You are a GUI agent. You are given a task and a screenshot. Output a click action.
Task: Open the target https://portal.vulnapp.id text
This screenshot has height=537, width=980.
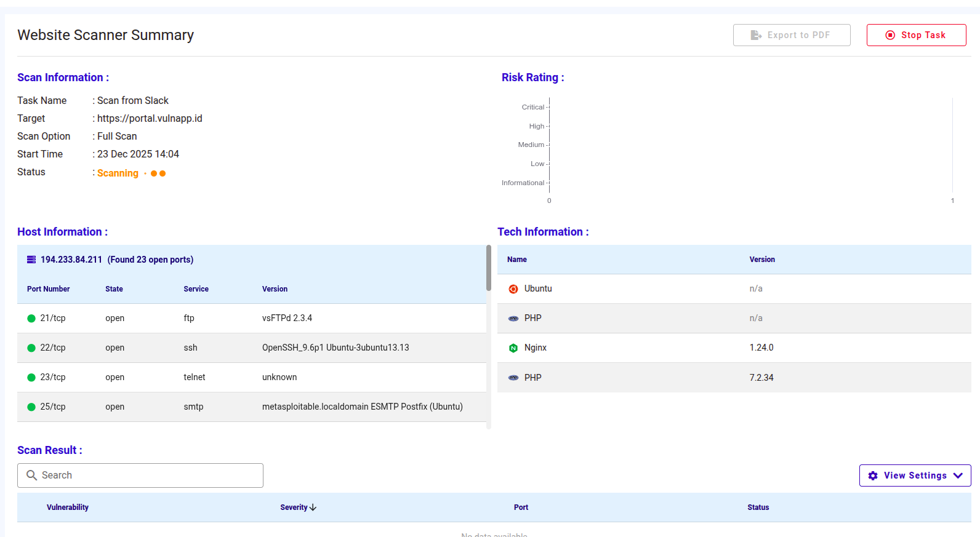[150, 118]
